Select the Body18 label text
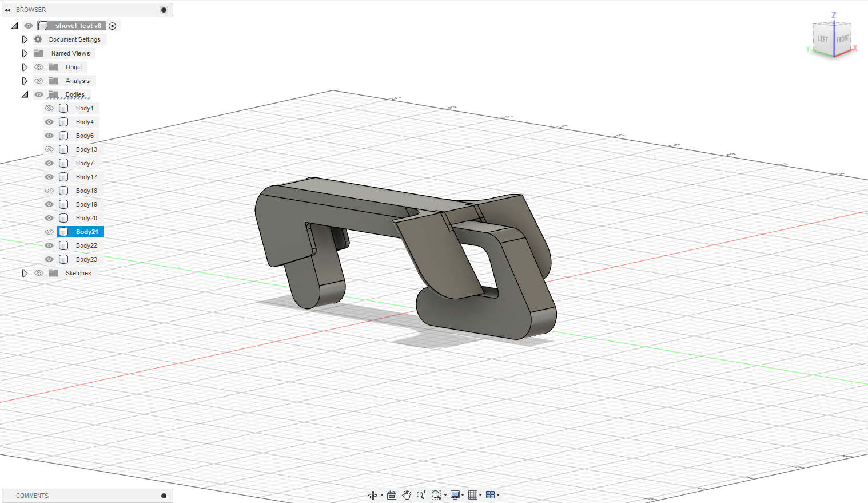Screen dimensions: 868x503 coord(86,191)
